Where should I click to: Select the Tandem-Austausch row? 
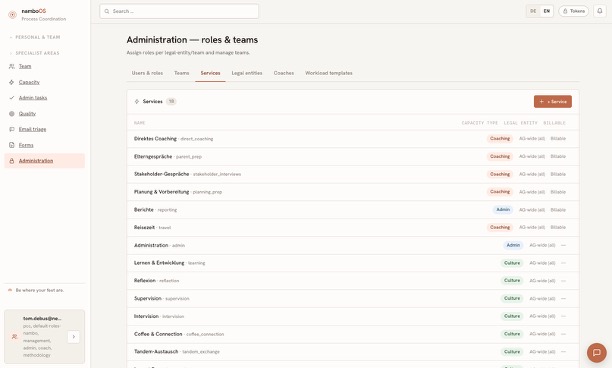pyautogui.click(x=353, y=352)
